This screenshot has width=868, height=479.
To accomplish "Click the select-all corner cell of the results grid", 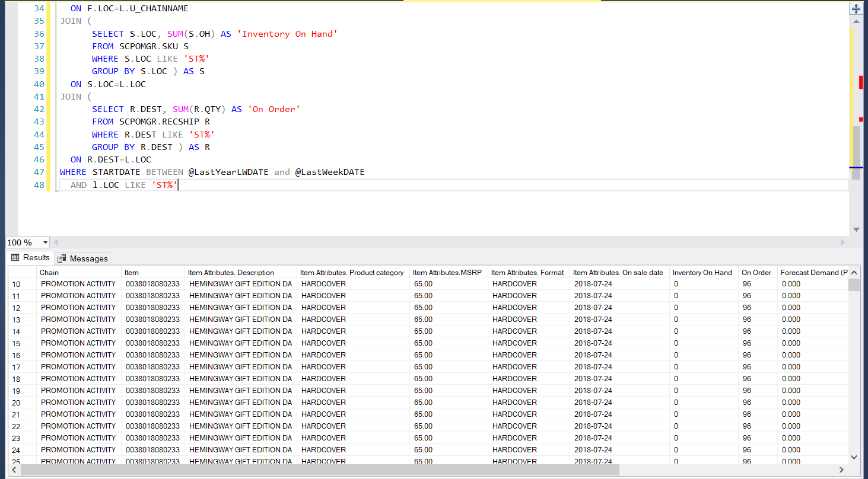I will coord(22,273).
